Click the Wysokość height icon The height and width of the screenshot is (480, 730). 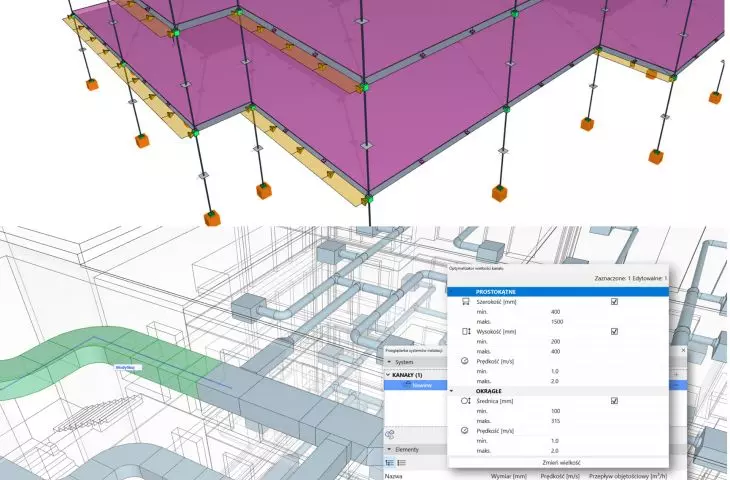pyautogui.click(x=466, y=331)
